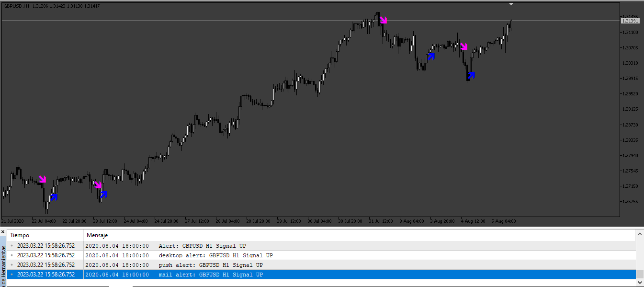The image size is (644, 287).
Task: Click the bullet icon of the mail alert row
Action: [x=12, y=275]
